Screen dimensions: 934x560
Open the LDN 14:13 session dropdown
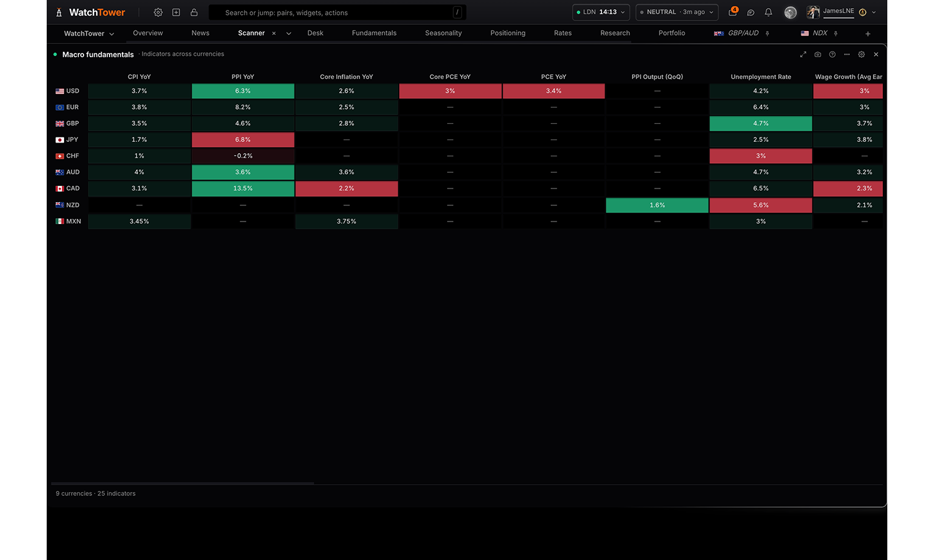coord(601,12)
